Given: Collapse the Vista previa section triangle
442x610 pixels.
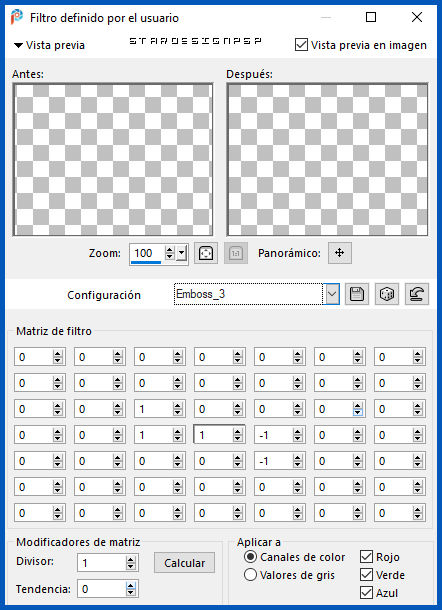Looking at the screenshot, I should [18, 46].
